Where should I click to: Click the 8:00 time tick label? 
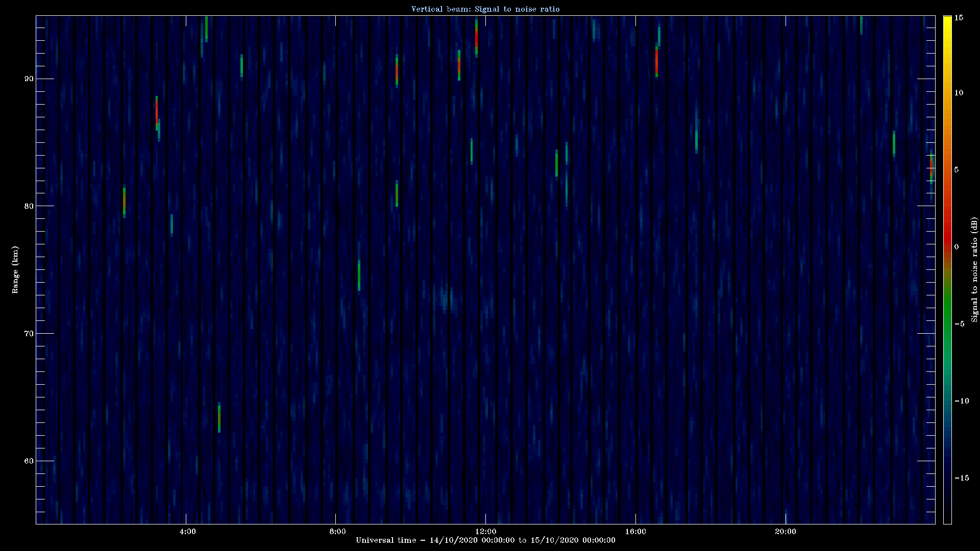tap(337, 532)
